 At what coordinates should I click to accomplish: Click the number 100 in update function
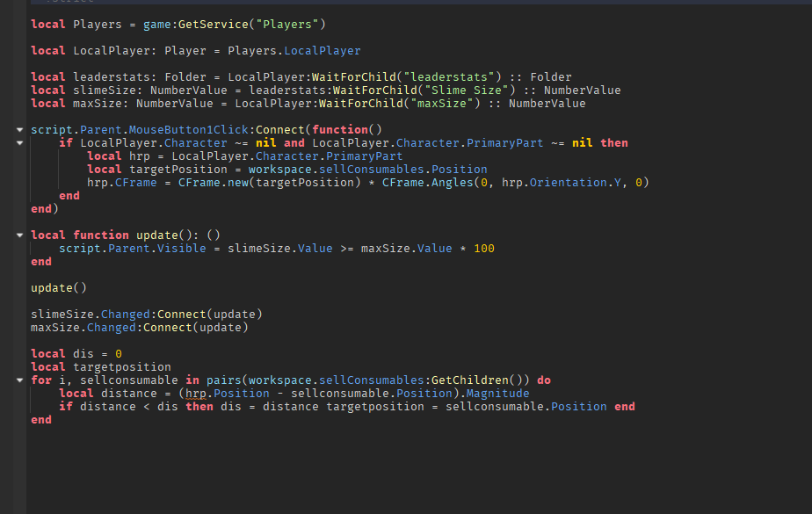(484, 249)
